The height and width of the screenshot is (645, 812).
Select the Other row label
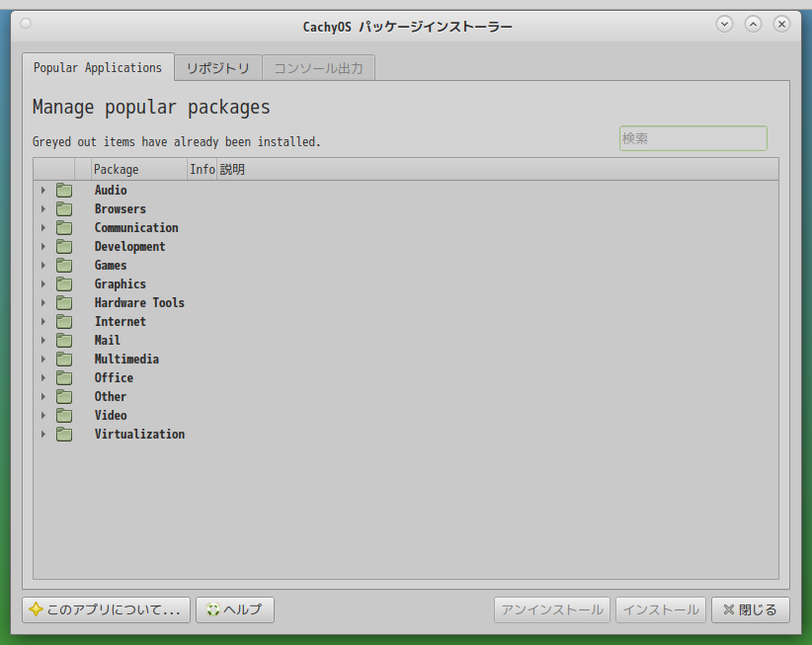click(111, 396)
